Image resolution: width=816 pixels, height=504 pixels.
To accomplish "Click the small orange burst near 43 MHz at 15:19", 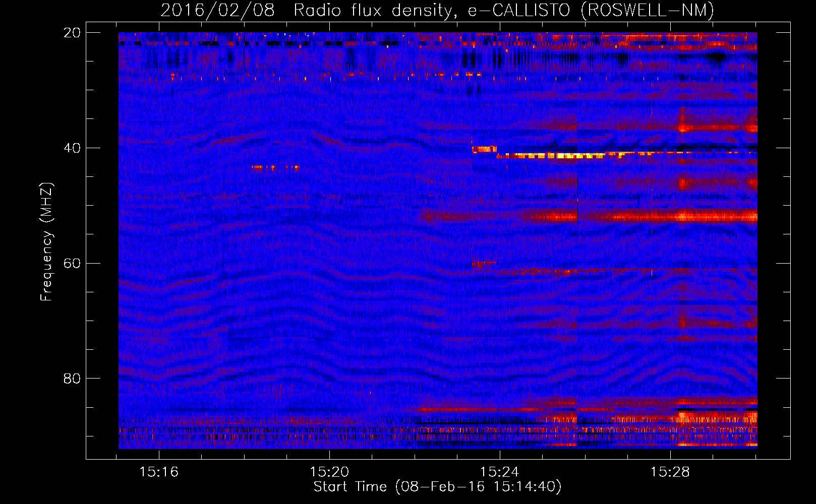I will pyautogui.click(x=276, y=167).
